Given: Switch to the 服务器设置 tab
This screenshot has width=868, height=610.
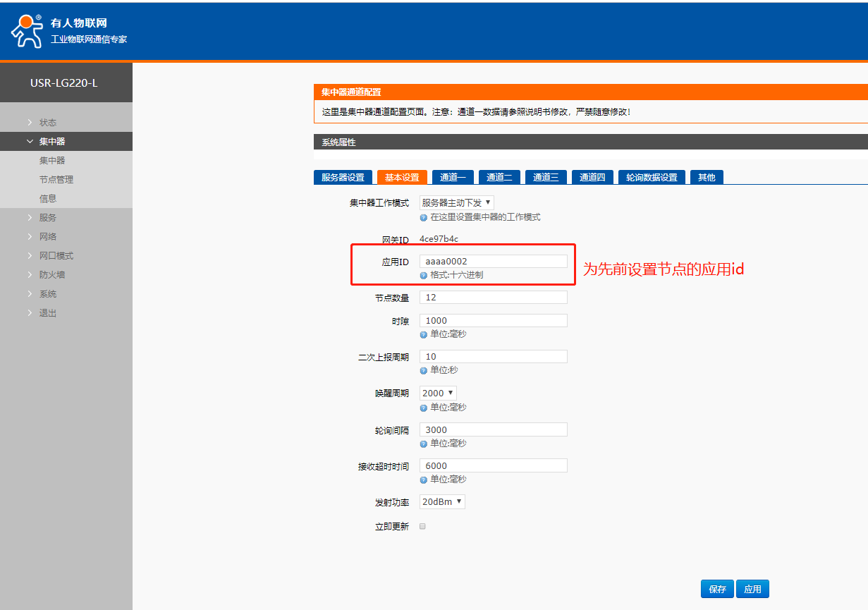Looking at the screenshot, I should [343, 177].
